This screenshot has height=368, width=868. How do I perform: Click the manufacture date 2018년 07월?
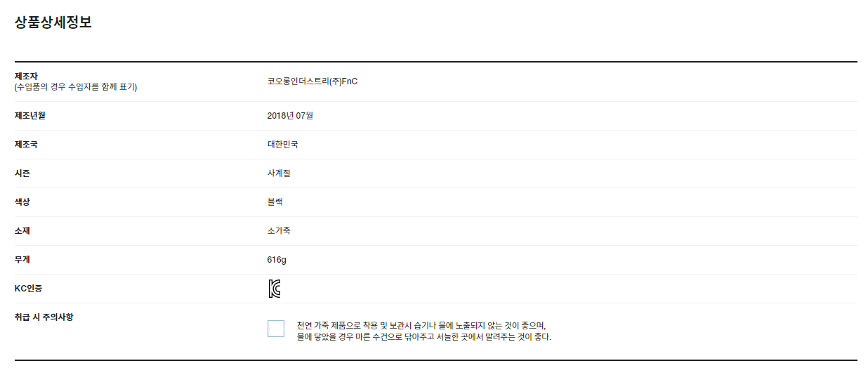point(290,116)
